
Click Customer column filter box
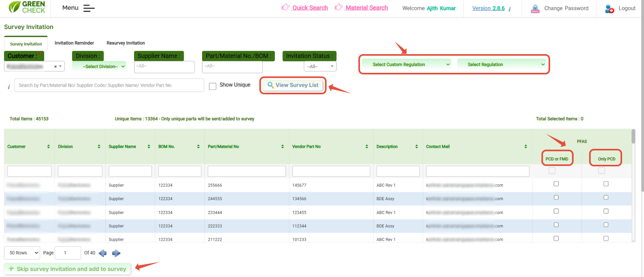pyautogui.click(x=29, y=171)
